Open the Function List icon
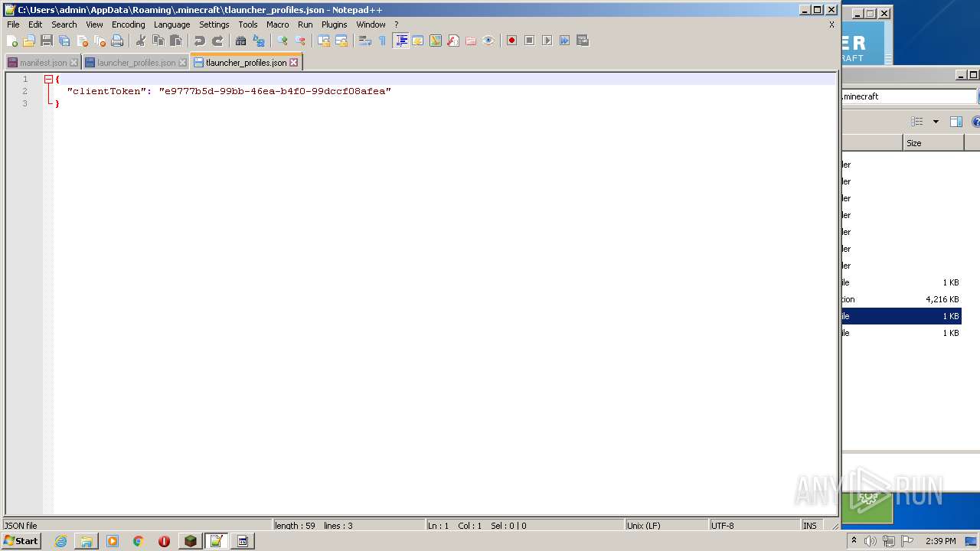 (453, 41)
